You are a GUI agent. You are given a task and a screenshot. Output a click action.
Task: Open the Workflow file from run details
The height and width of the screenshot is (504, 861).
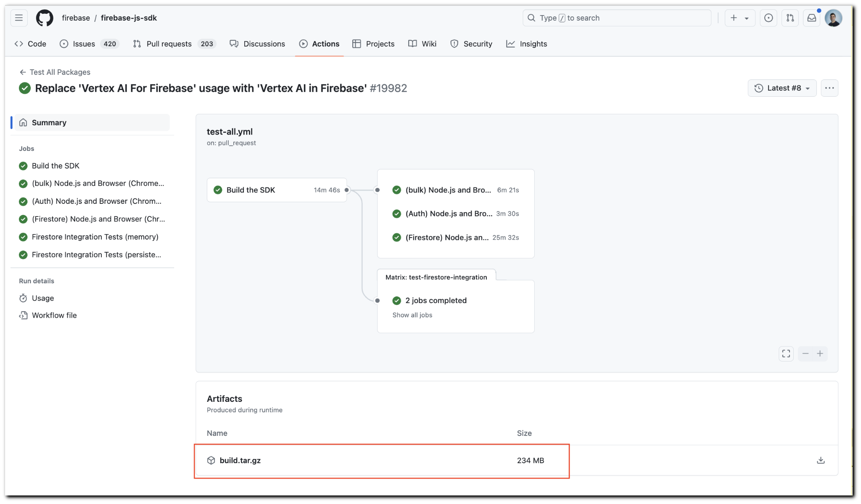tap(54, 315)
